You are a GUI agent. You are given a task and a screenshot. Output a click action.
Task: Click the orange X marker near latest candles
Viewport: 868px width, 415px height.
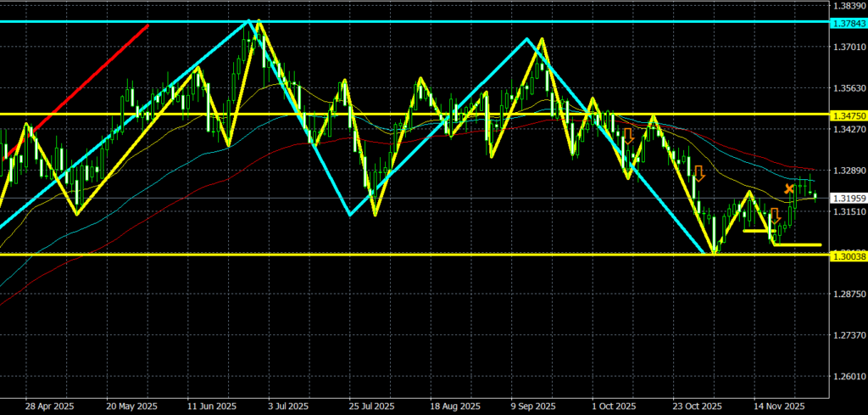(x=789, y=188)
